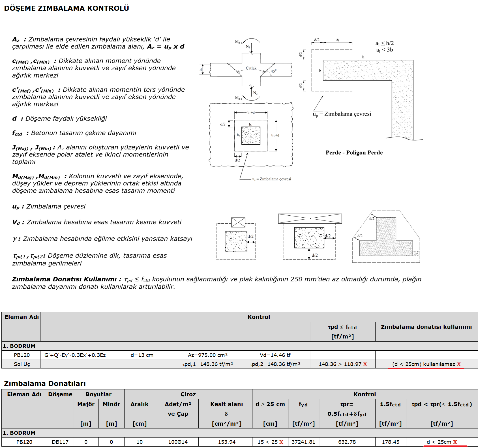Select the 'Zımbalama Donatıları' section heading
The width and height of the screenshot is (478, 448).
point(45,383)
